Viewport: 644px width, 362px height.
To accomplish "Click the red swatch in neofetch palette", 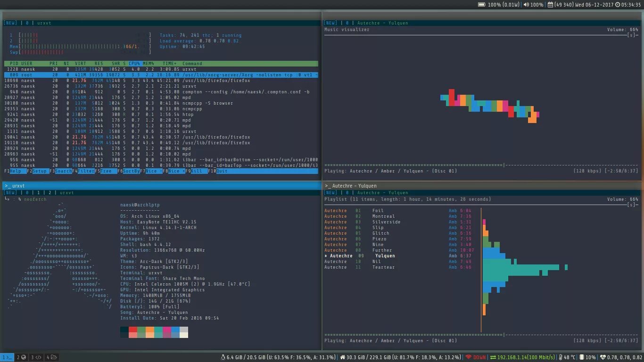I will pos(133,329).
